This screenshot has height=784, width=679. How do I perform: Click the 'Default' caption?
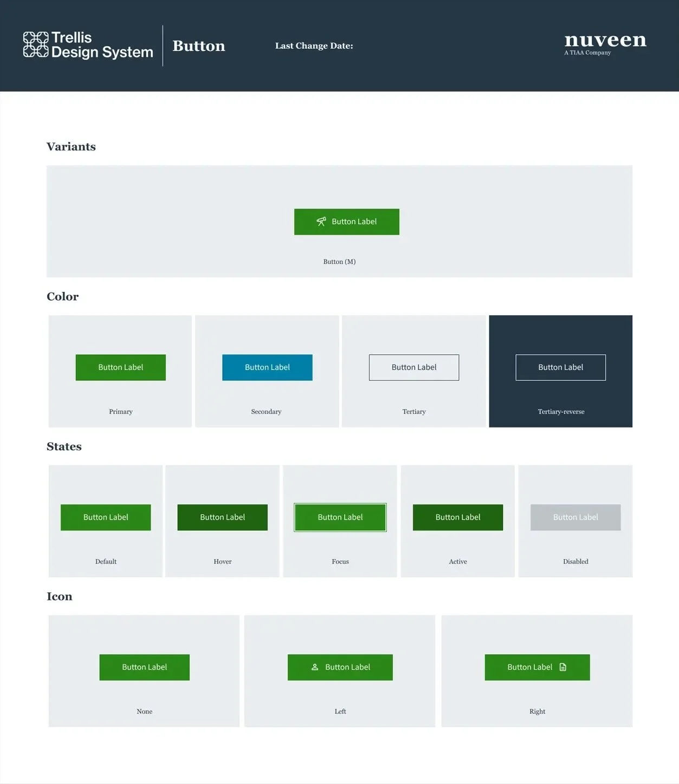click(106, 562)
